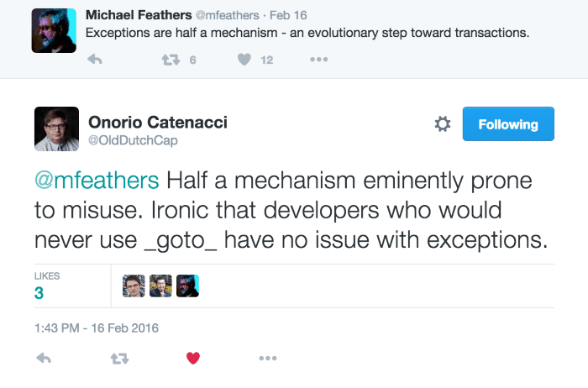Retweet Michael Feathers' tweet
This screenshot has height=388, width=588.
click(169, 60)
